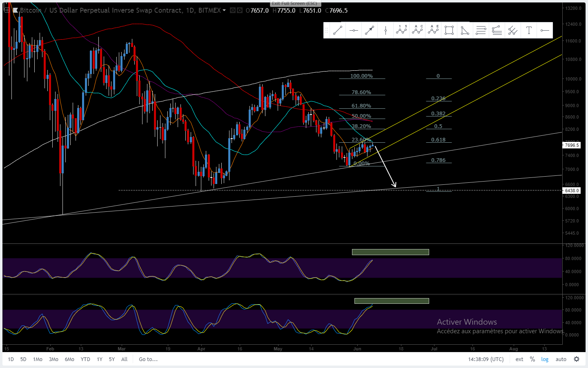Open chart settings gear in bottom bar
588x368 pixels.
click(577, 359)
